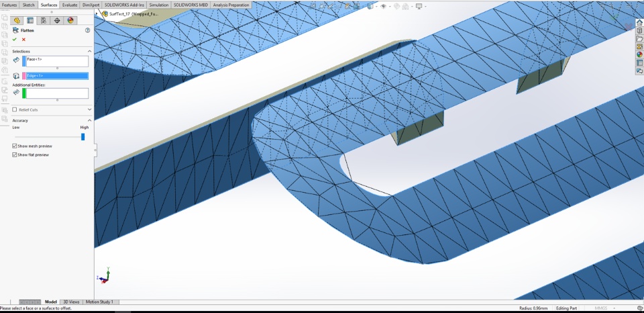Click the Edge<1> selection box
644x313 pixels.
click(x=57, y=76)
